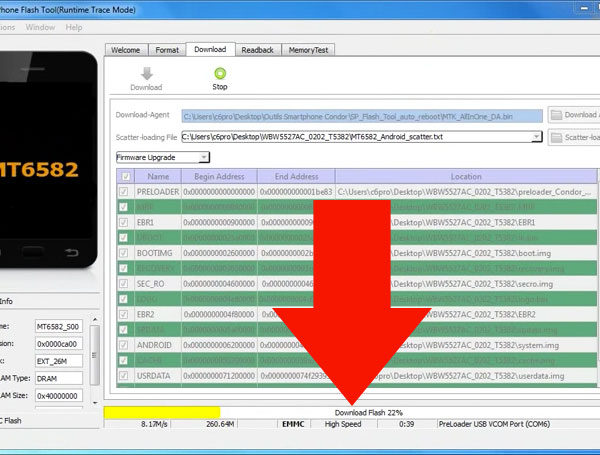
Task: Expand the Firmware Upgrade dropdown
Action: (x=204, y=157)
